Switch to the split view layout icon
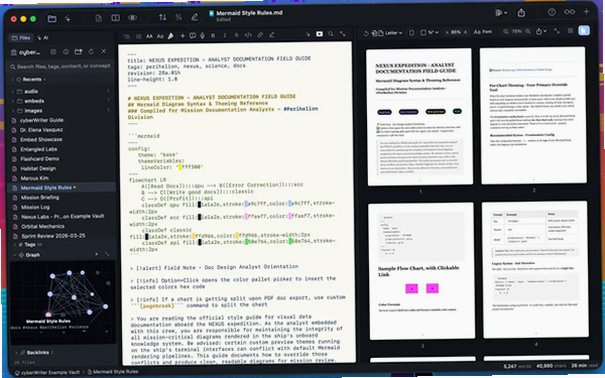This screenshot has width=605, height=378. pyautogui.click(x=115, y=18)
